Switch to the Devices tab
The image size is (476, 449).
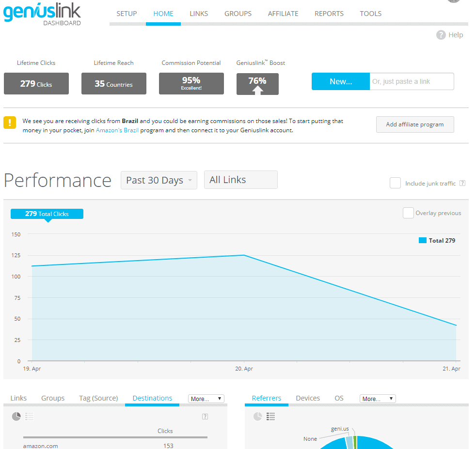pyautogui.click(x=308, y=398)
